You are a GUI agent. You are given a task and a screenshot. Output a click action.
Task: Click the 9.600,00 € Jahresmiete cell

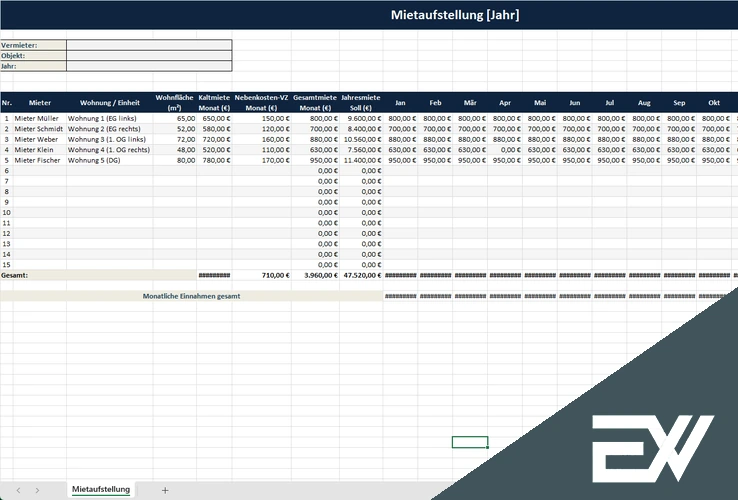[361, 118]
